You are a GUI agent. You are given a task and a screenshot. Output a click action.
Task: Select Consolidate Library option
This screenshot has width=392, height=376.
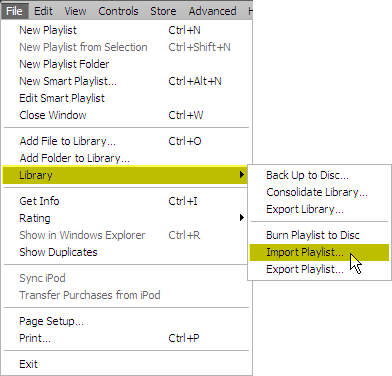[x=319, y=192]
